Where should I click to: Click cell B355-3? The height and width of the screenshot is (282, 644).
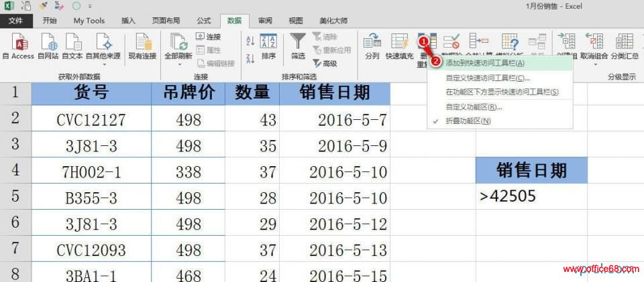[91, 197]
